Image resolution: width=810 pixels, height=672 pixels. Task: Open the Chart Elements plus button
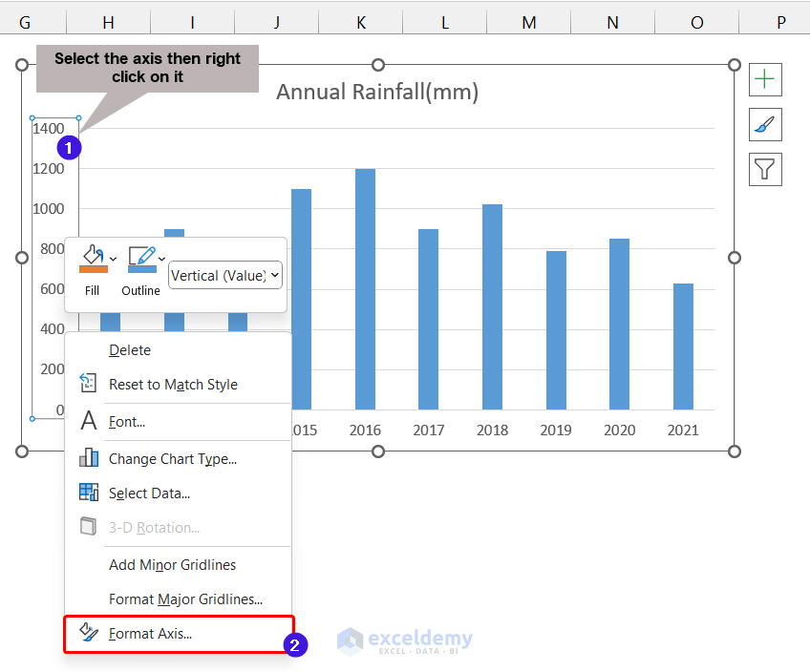point(765,79)
